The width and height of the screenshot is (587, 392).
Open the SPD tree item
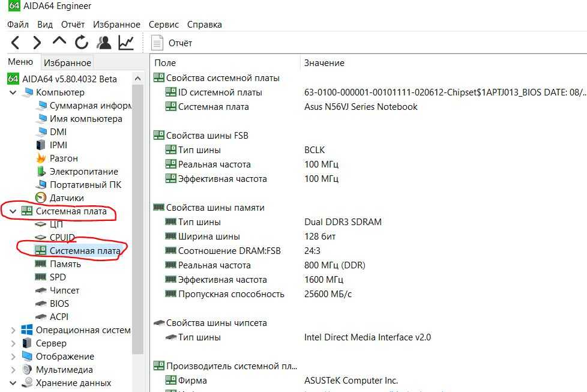coord(50,277)
